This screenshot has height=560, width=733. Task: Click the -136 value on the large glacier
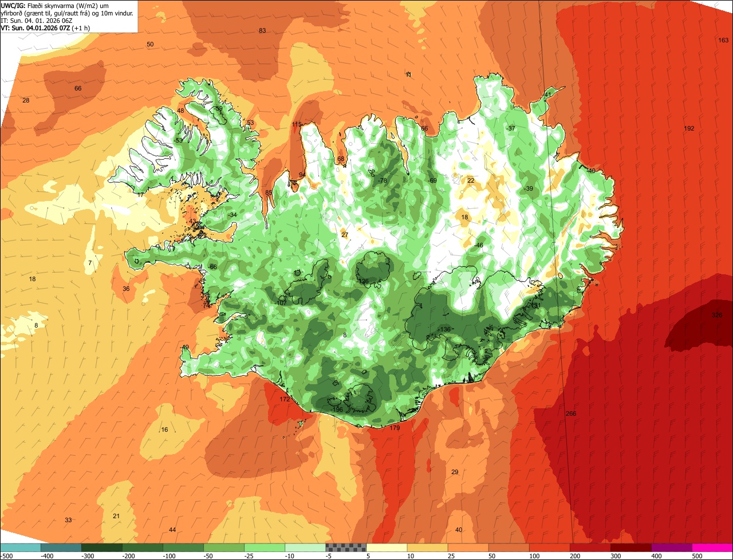[444, 329]
